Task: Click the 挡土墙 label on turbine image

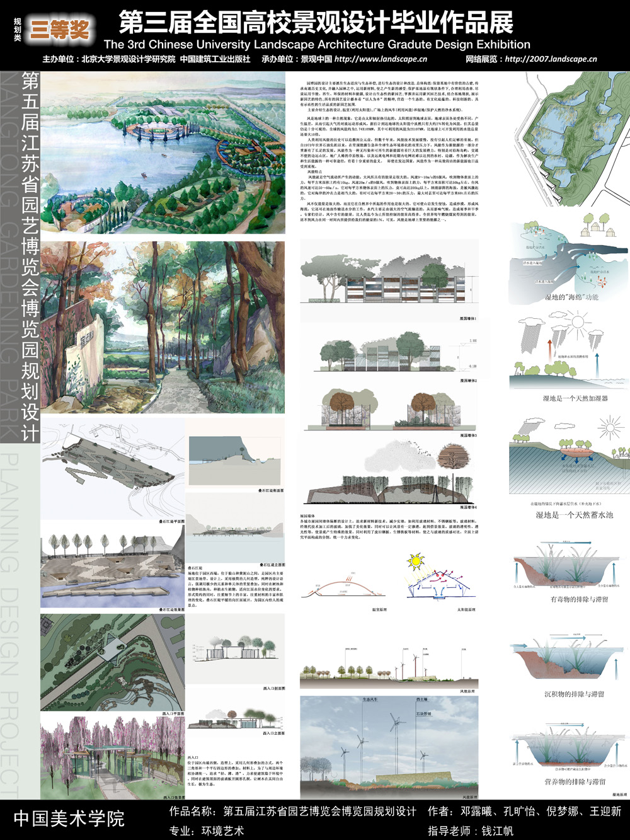Action: click(422, 700)
